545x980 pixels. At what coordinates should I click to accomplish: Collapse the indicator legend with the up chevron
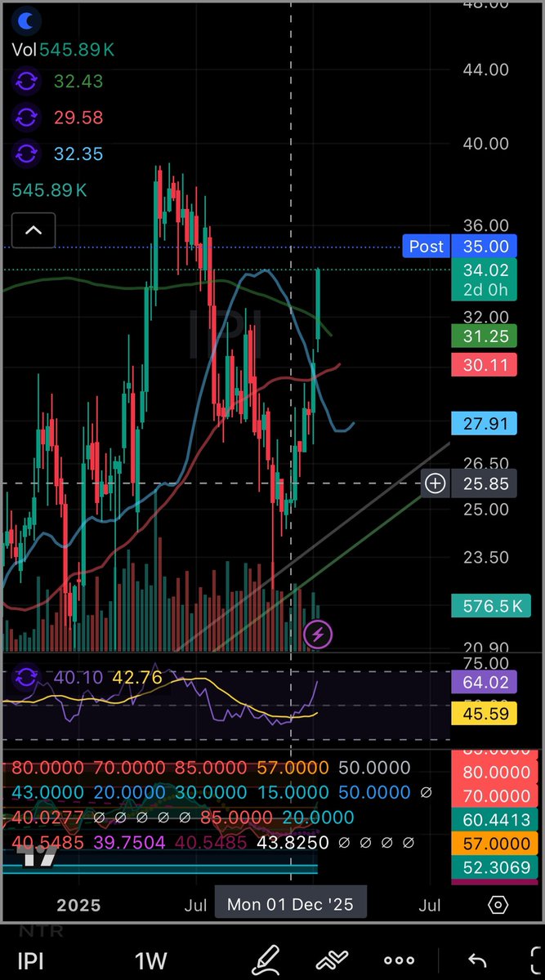(x=34, y=230)
